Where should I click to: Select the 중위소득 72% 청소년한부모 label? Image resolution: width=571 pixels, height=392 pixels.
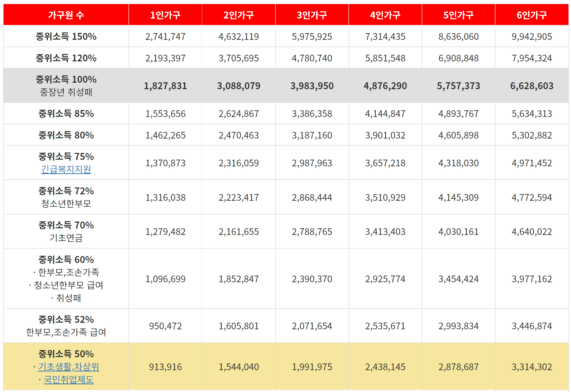click(66, 197)
